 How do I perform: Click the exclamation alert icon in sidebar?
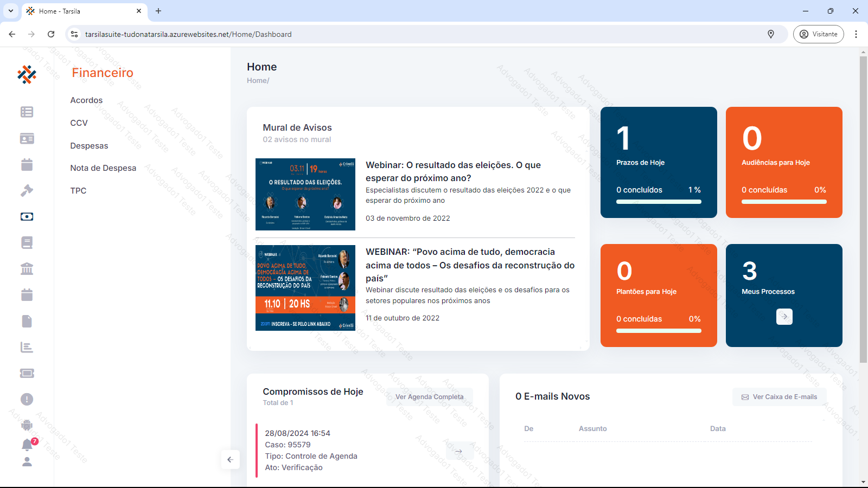27,399
